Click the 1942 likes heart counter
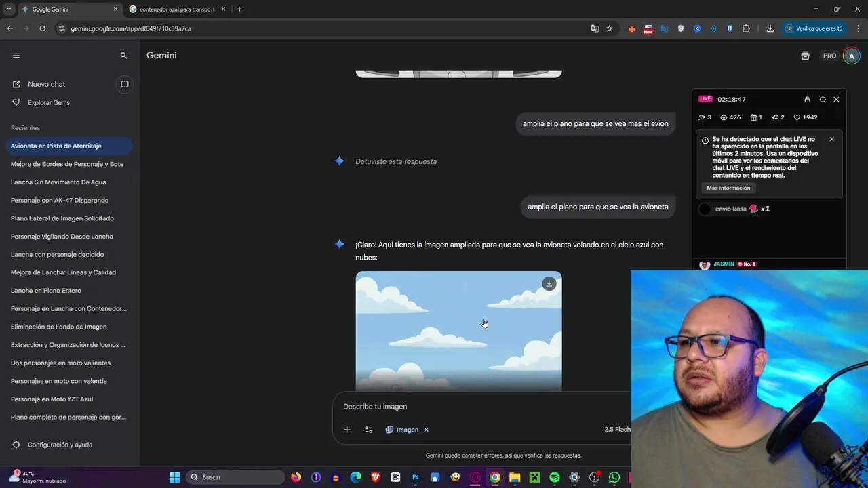This screenshot has width=868, height=488. [x=806, y=117]
